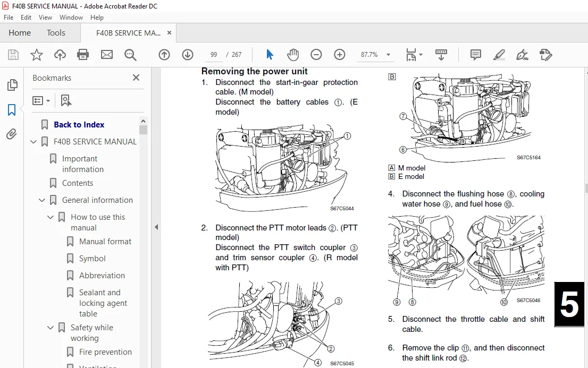588x368 pixels.
Task: Click the zoom percentage field 87.7%
Action: point(369,55)
